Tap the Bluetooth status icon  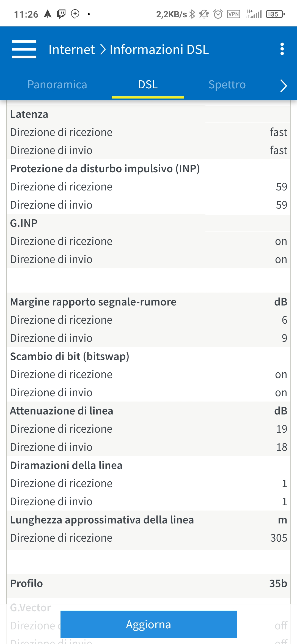click(192, 14)
